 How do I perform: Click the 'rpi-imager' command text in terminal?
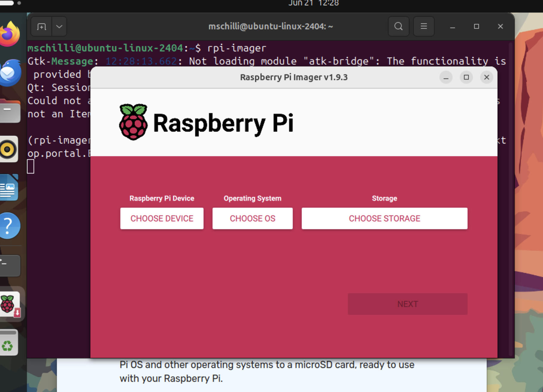tap(236, 48)
